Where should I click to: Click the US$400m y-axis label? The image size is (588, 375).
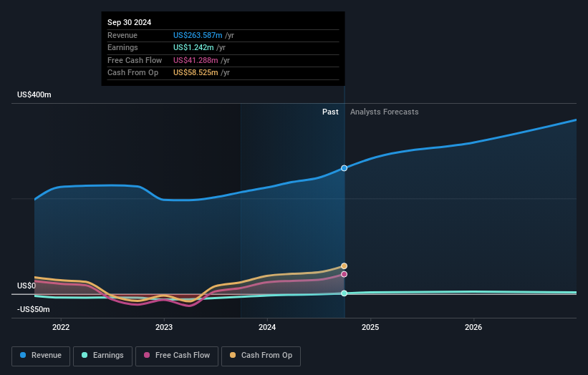click(x=34, y=94)
